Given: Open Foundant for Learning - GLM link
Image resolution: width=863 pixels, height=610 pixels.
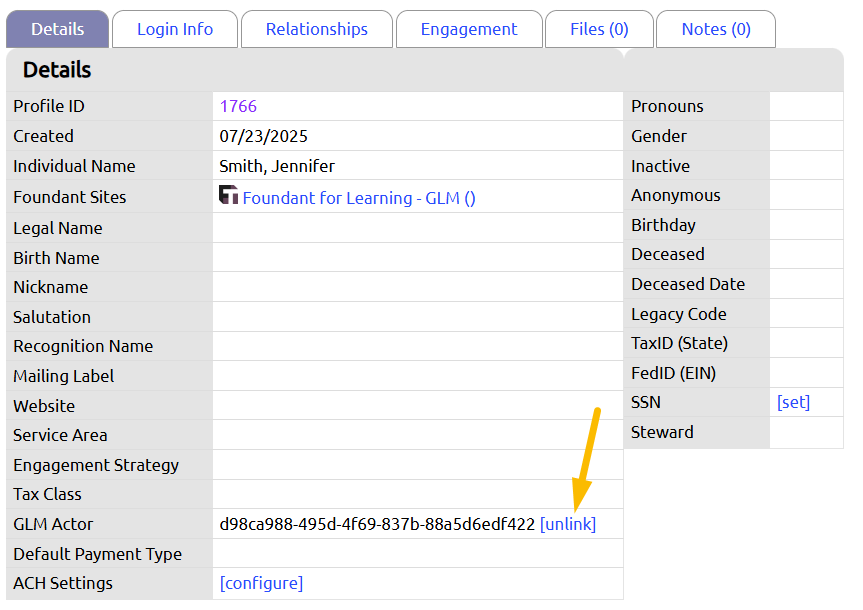Looking at the screenshot, I should (x=359, y=198).
